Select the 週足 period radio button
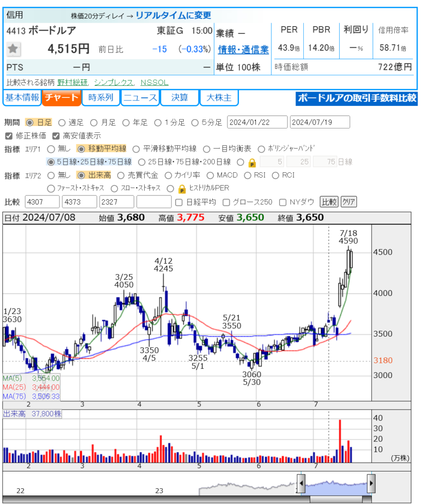Viewport: 421px width, 504px height. [62, 123]
